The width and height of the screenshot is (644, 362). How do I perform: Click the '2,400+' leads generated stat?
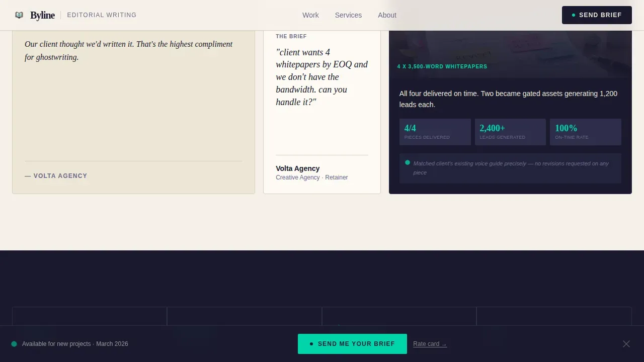(x=510, y=132)
